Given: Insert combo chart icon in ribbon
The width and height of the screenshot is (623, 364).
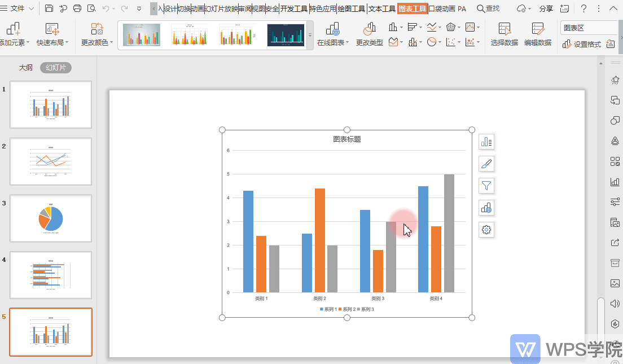Looking at the screenshot, I should pos(414,42).
